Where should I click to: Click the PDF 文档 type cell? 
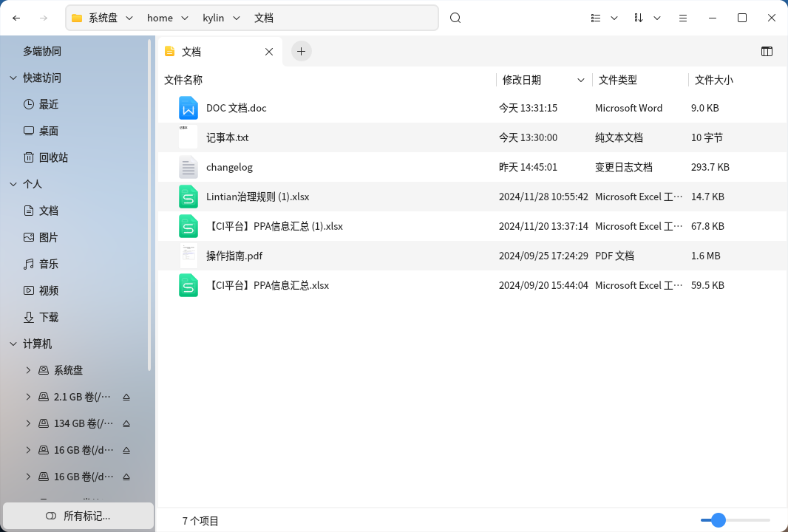[614, 256]
